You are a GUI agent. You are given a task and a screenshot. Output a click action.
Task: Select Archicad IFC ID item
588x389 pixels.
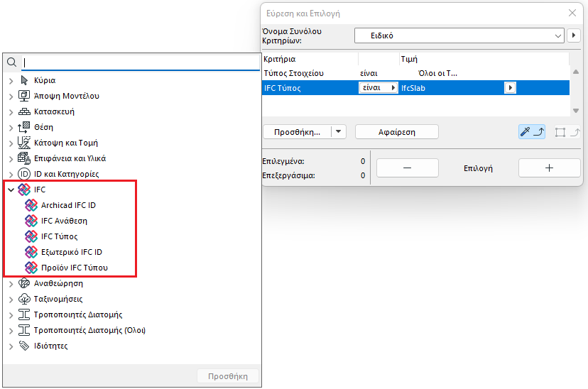68,205
